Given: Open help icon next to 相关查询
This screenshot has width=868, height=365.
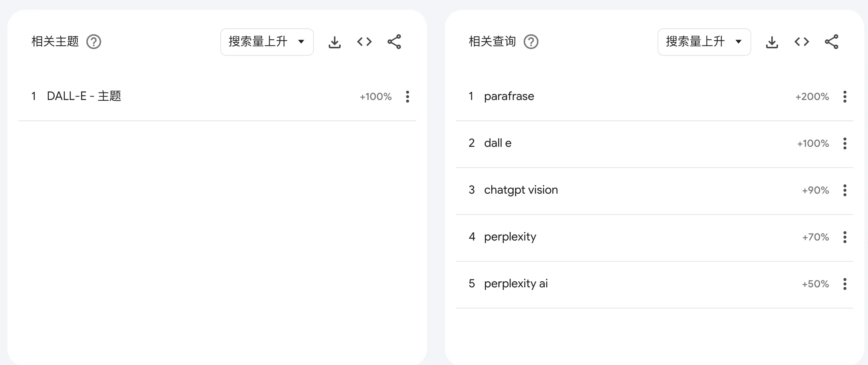Looking at the screenshot, I should 531,42.
